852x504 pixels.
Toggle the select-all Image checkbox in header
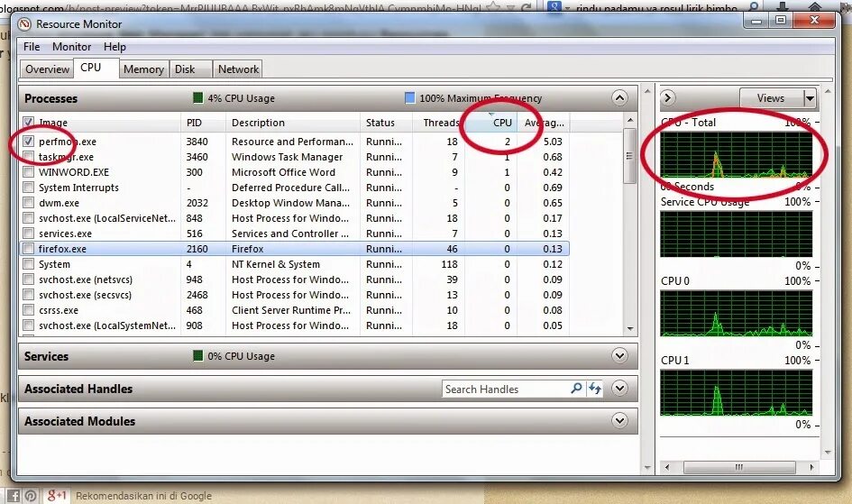tap(28, 123)
